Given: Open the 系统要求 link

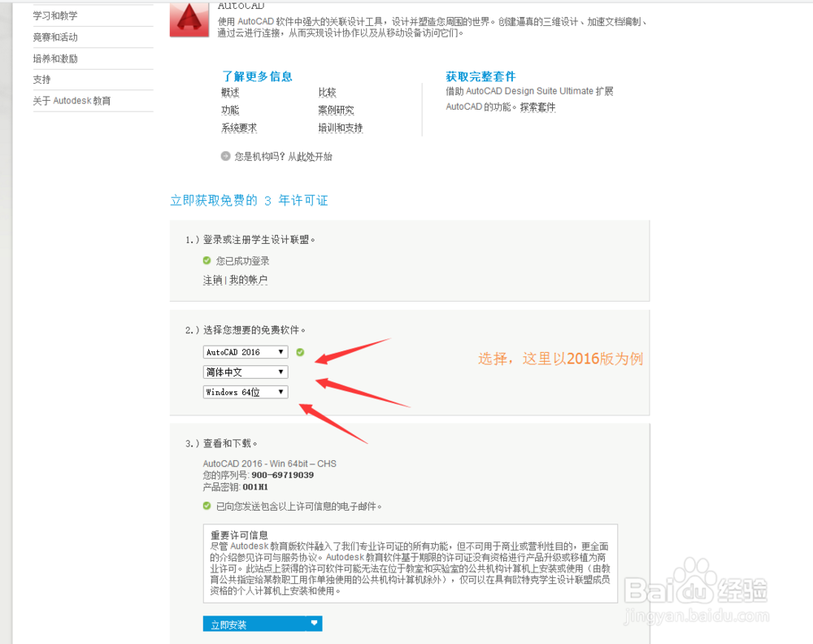Looking at the screenshot, I should [239, 128].
